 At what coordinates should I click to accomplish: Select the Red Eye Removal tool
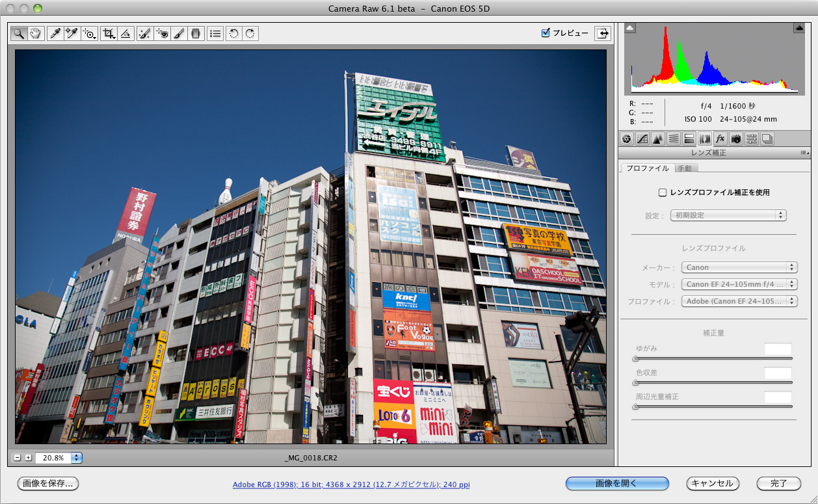162,33
